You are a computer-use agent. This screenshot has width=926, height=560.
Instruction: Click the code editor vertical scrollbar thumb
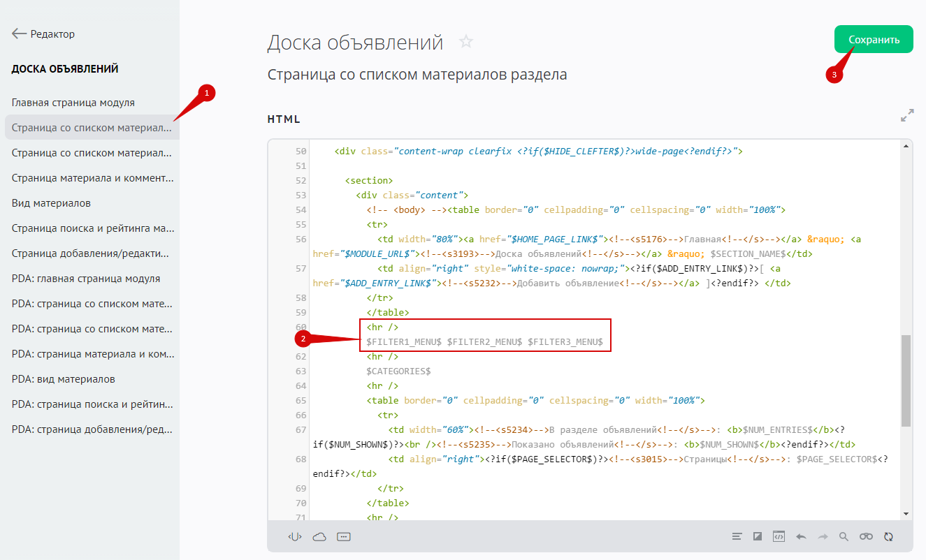click(x=906, y=381)
